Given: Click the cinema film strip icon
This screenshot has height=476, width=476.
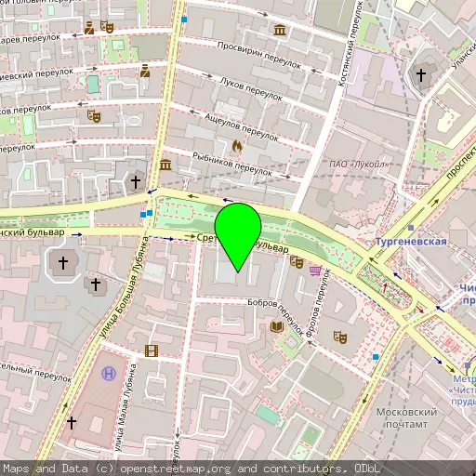Looking at the screenshot, I should 152,350.
